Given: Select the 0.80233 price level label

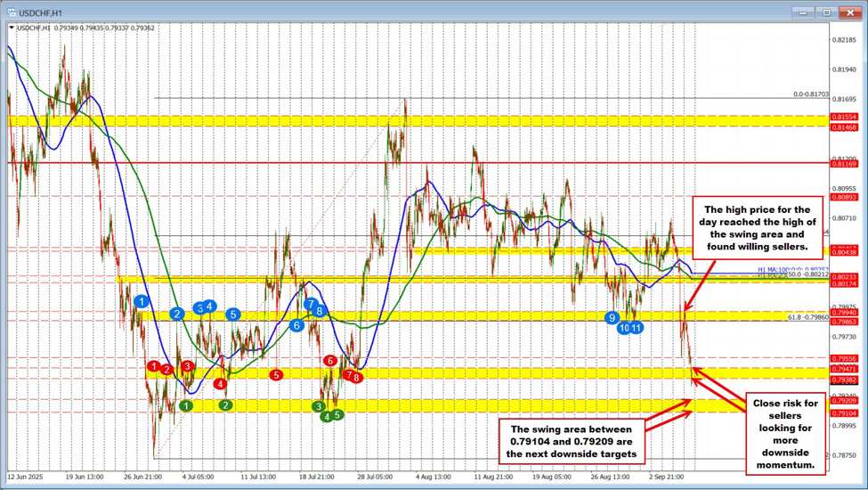Looking at the screenshot, I should tap(845, 277).
